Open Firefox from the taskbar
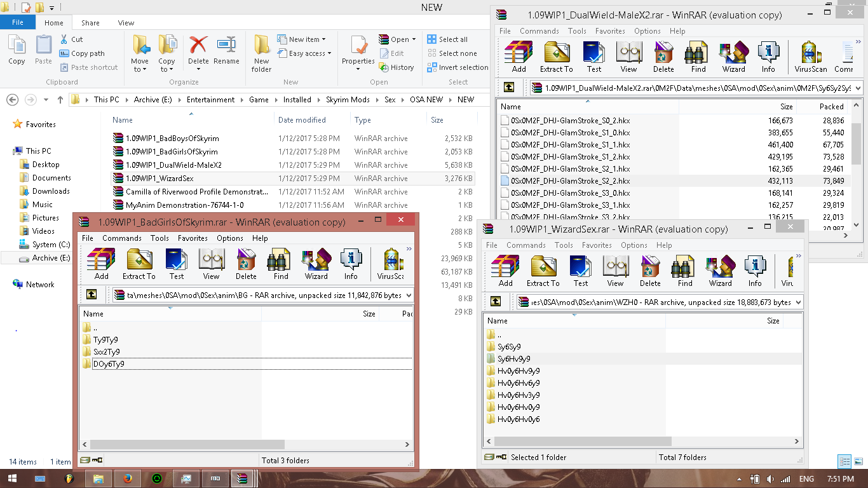 [x=127, y=478]
